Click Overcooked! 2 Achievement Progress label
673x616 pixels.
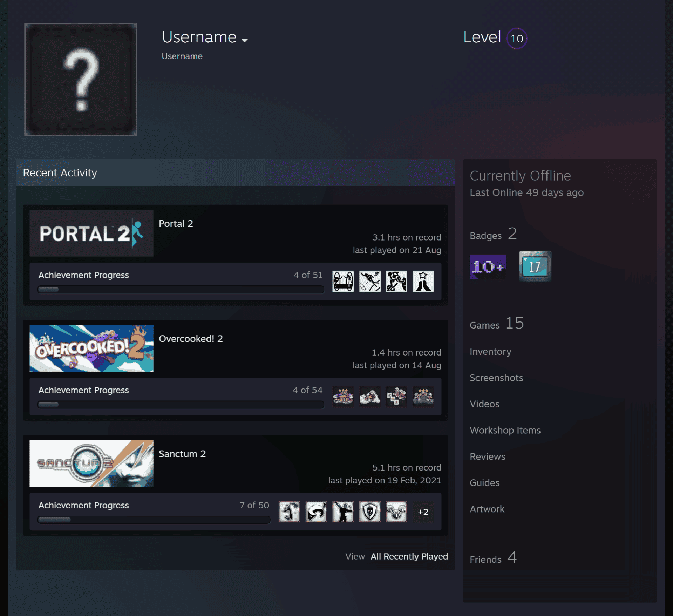(83, 390)
